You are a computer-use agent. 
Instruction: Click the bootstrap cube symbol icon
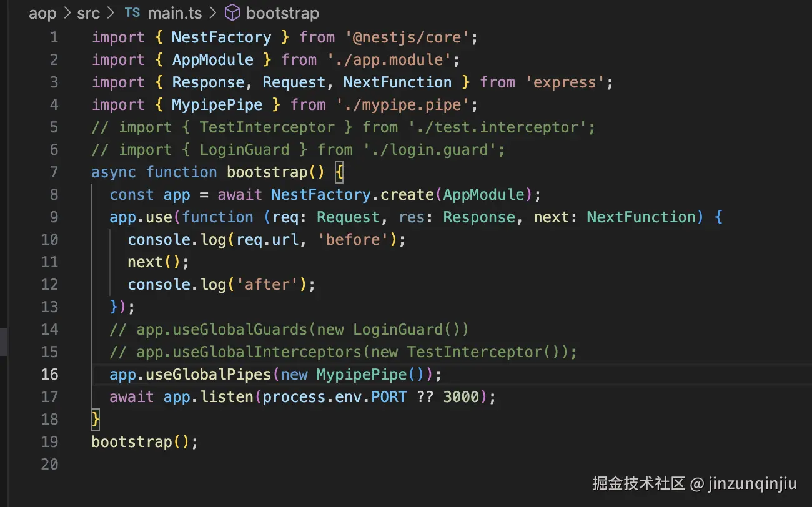(x=232, y=12)
